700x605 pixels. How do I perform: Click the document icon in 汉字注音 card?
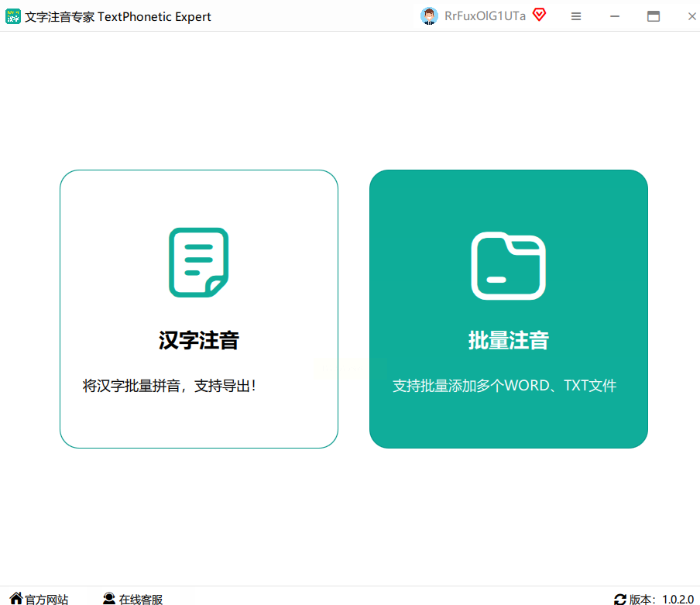click(199, 262)
